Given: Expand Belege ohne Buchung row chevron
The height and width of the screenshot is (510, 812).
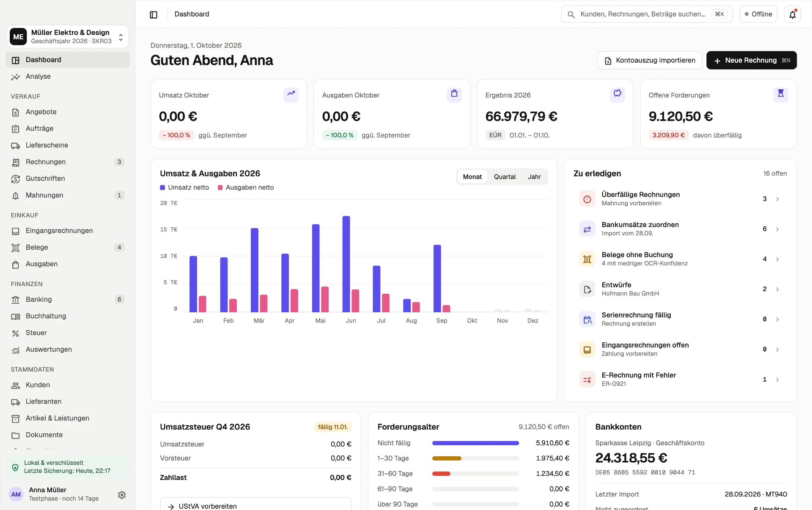Looking at the screenshot, I should 777,259.
